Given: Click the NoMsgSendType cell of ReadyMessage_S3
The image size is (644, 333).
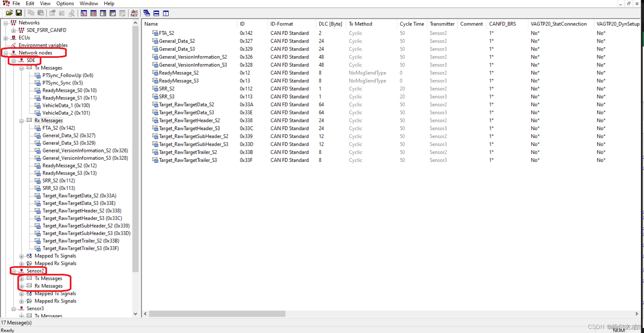Looking at the screenshot, I should (x=367, y=81).
